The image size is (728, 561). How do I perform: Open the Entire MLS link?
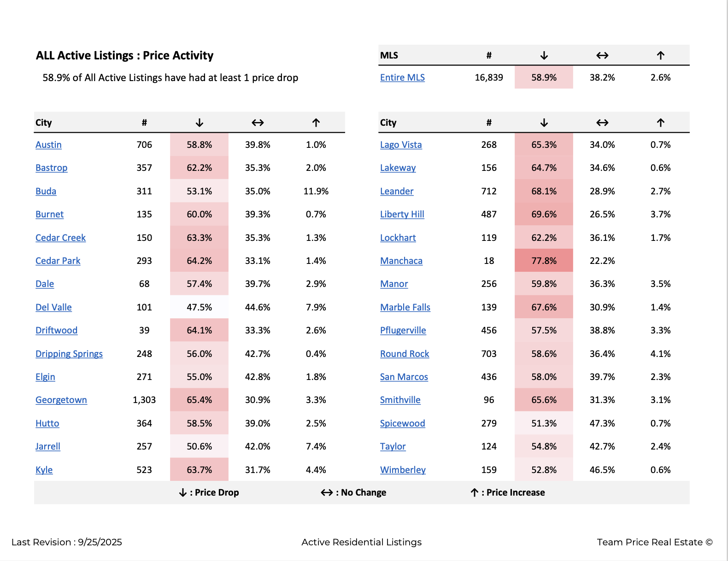402,78
